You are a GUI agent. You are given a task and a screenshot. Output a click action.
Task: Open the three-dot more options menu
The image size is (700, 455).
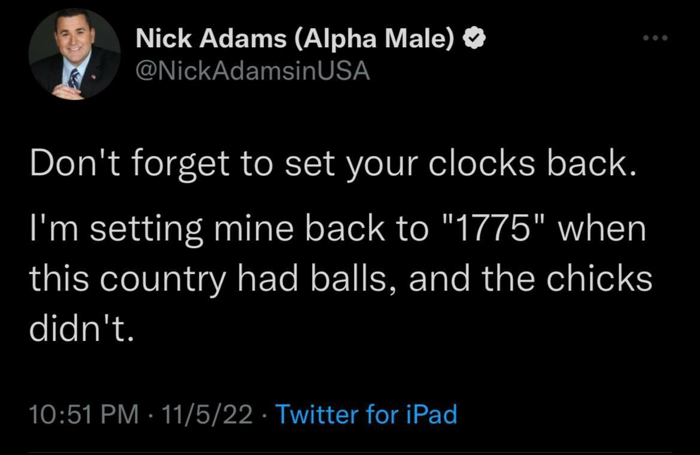pyautogui.click(x=654, y=38)
